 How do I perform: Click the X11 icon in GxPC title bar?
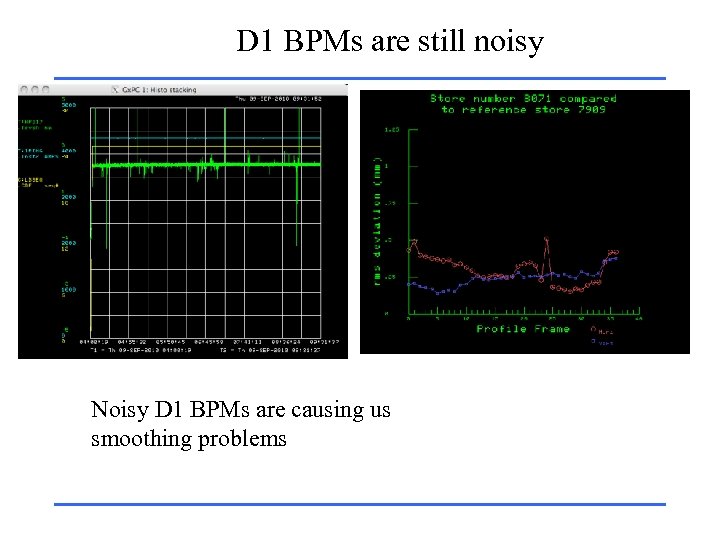[x=115, y=90]
